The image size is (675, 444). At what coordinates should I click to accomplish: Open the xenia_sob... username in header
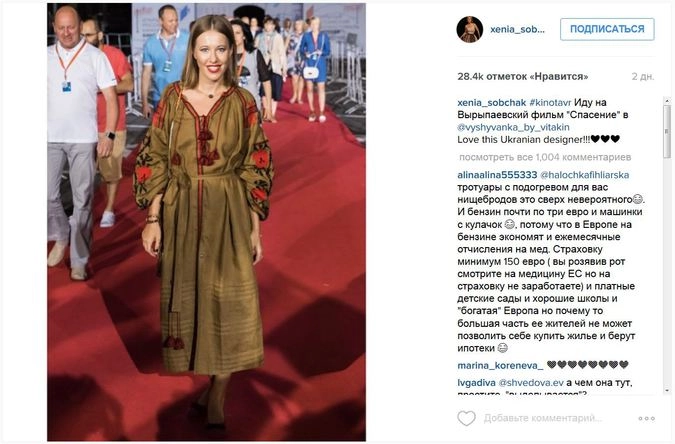tap(517, 30)
